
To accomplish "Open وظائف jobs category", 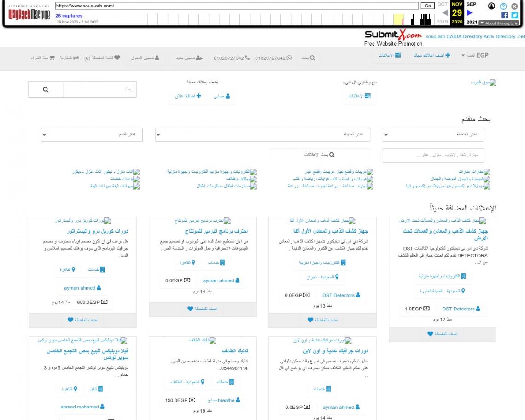I will pos(241,179).
